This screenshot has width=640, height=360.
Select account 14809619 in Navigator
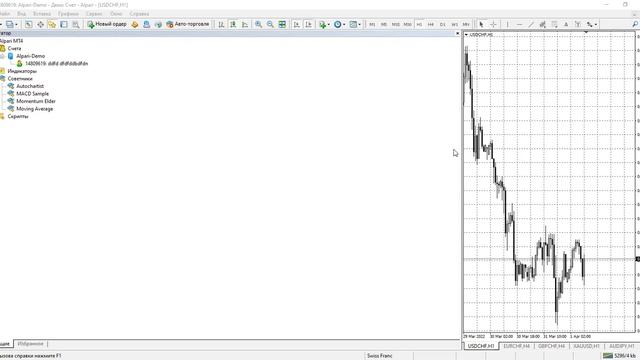click(56, 64)
